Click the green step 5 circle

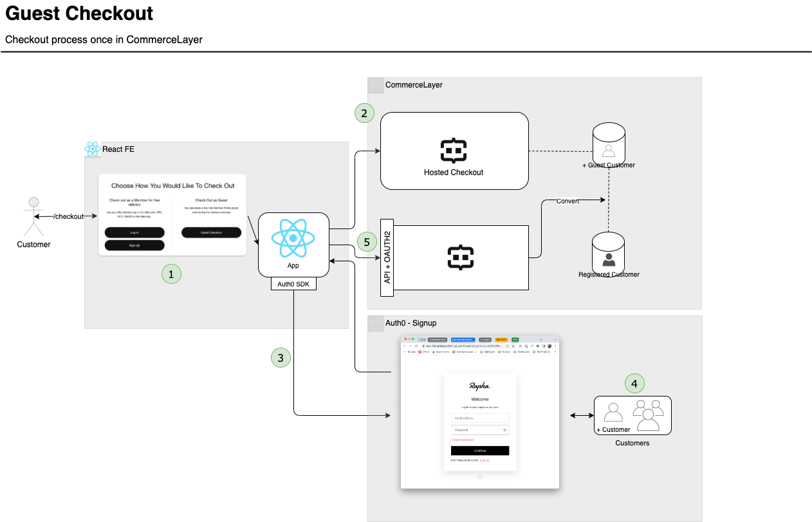367,242
